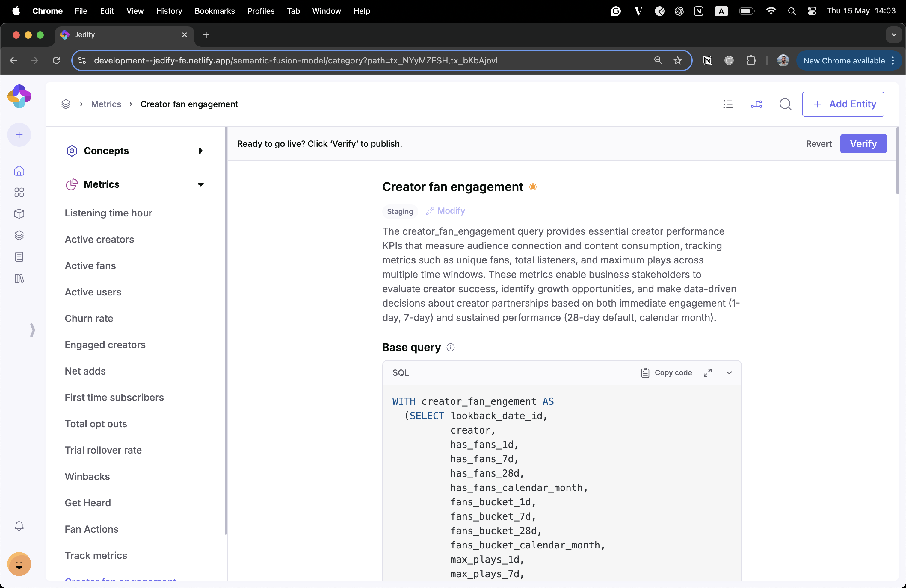The height and width of the screenshot is (588, 906).
Task: Collapse the Metrics section arrow
Action: (201, 184)
